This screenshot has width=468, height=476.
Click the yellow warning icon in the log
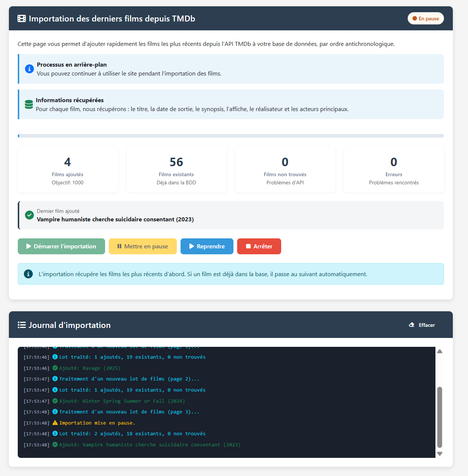pos(55,423)
